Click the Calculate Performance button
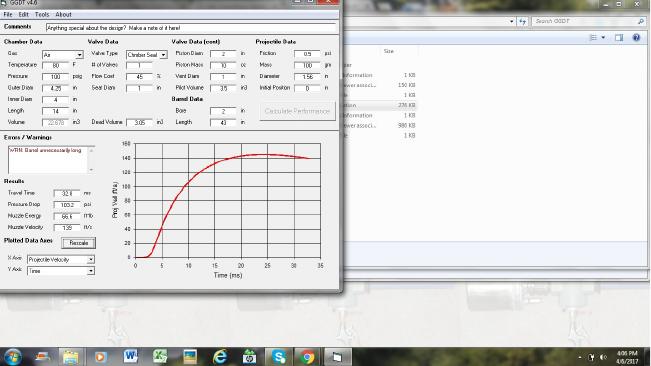 point(297,111)
